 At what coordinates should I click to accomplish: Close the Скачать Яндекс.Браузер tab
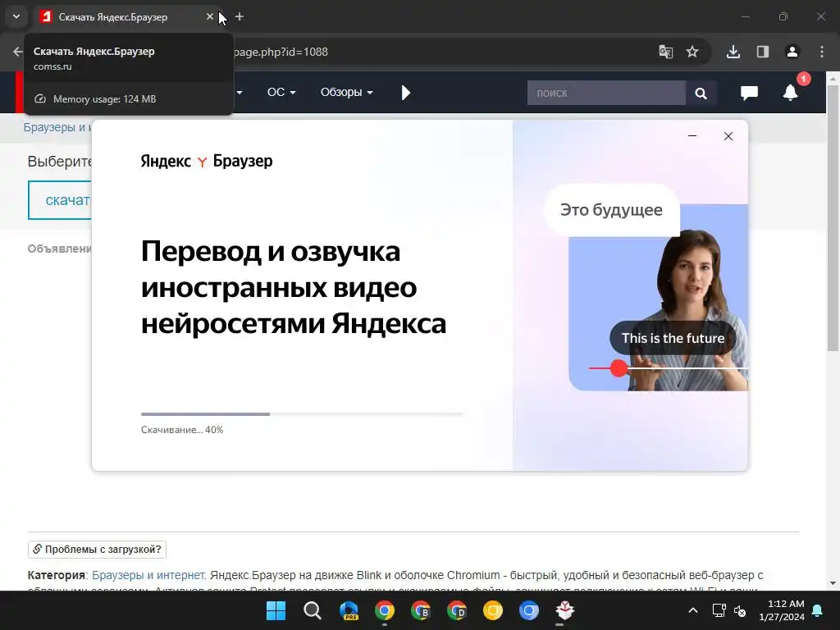pyautogui.click(x=209, y=16)
